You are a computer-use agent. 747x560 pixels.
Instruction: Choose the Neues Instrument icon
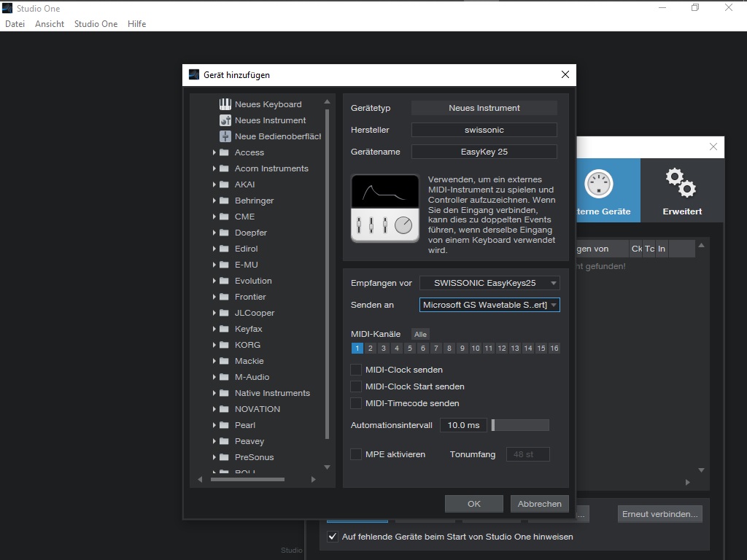(225, 120)
